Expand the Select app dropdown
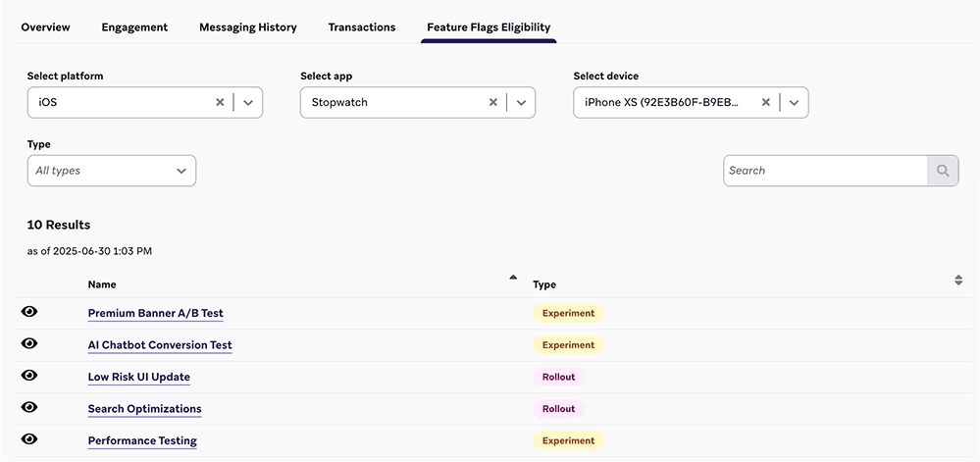This screenshot has width=980, height=462. [x=521, y=102]
